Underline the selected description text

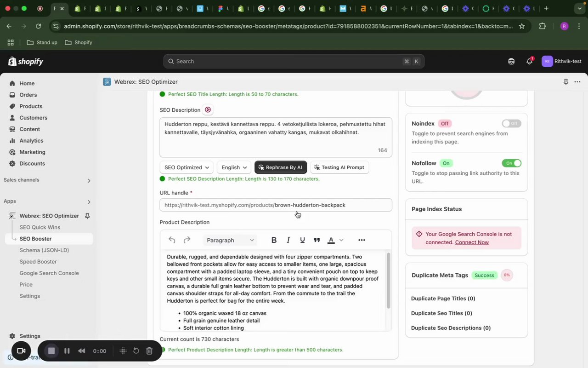[x=302, y=240]
